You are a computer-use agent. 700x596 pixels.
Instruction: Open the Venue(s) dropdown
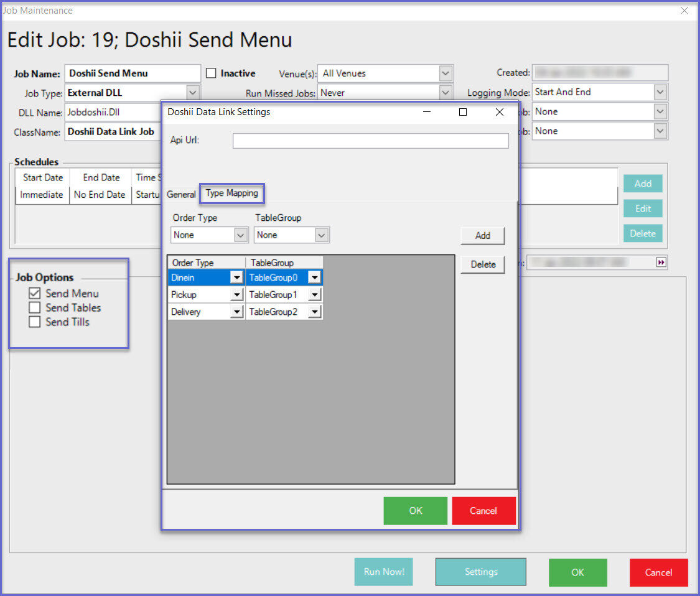[x=446, y=73]
